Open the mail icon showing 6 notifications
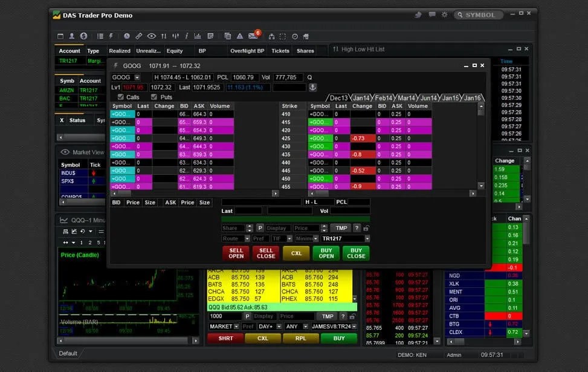The width and height of the screenshot is (588, 372). (x=253, y=36)
